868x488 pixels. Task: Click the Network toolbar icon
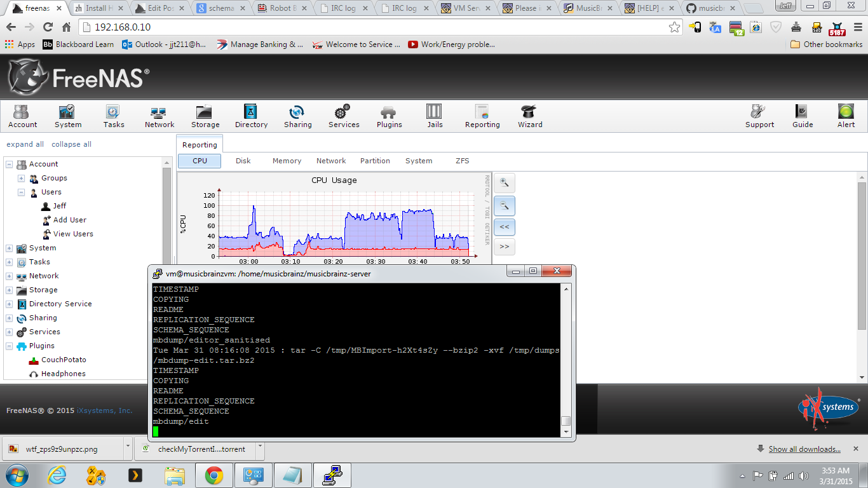(159, 112)
